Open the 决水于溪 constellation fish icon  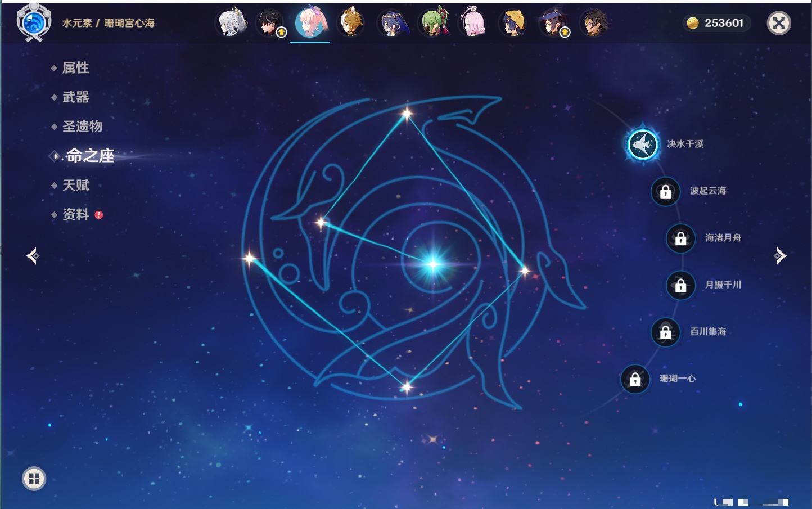(x=642, y=145)
